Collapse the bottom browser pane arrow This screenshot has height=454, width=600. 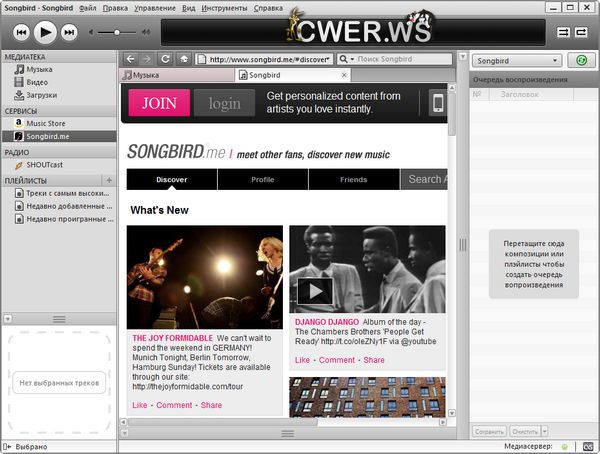tap(124, 433)
